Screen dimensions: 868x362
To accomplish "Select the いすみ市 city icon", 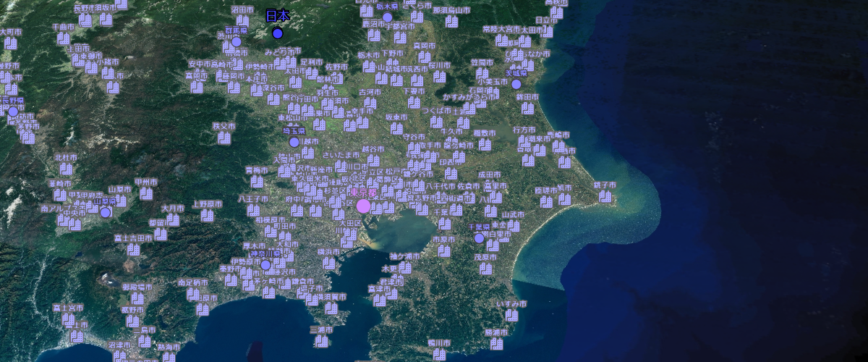I will (508, 314).
